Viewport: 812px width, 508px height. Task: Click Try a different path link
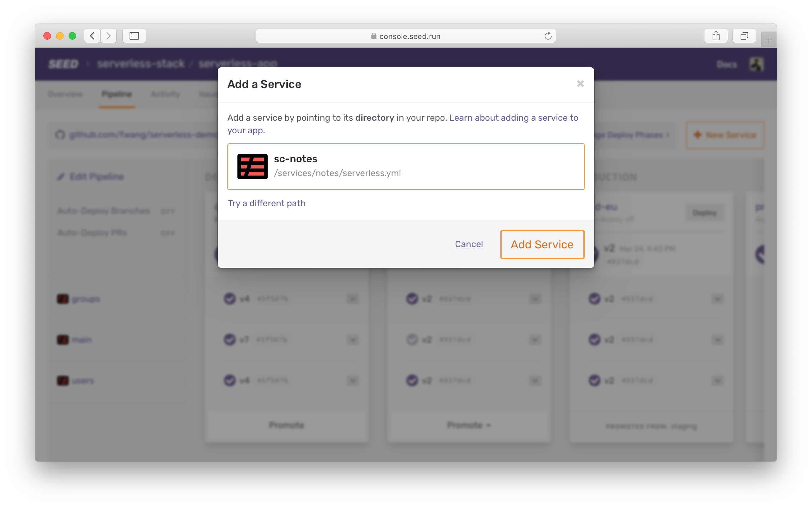(266, 203)
